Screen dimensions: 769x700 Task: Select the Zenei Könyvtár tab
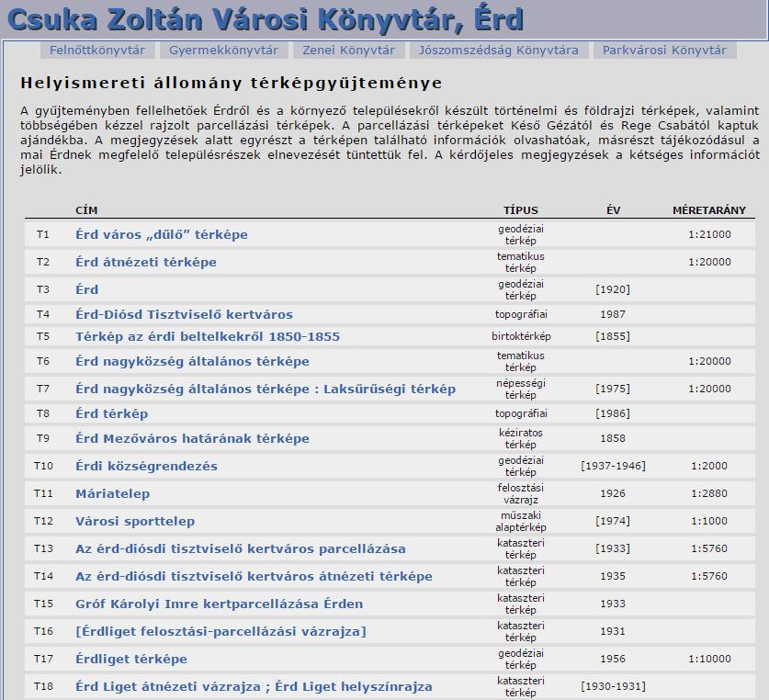pyautogui.click(x=348, y=50)
